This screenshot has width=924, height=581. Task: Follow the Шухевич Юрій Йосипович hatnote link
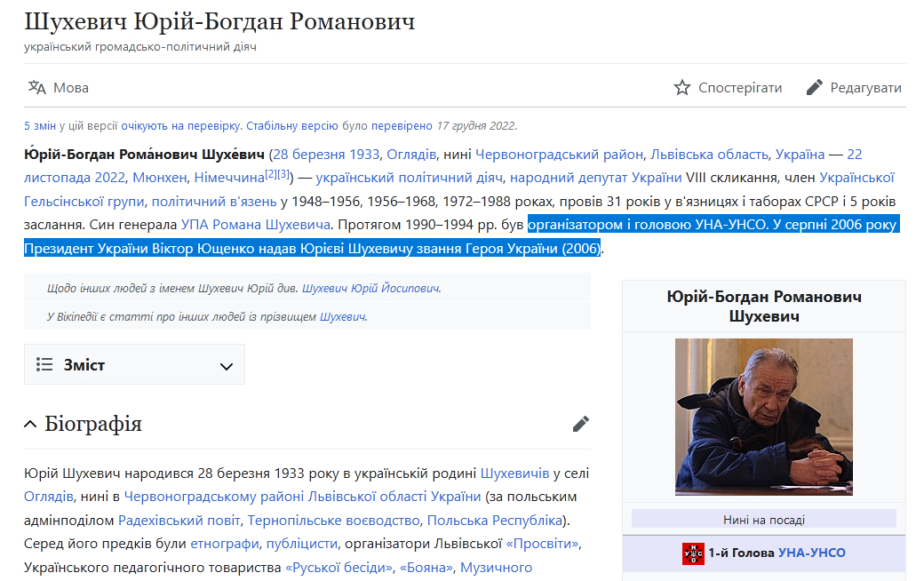[370, 288]
